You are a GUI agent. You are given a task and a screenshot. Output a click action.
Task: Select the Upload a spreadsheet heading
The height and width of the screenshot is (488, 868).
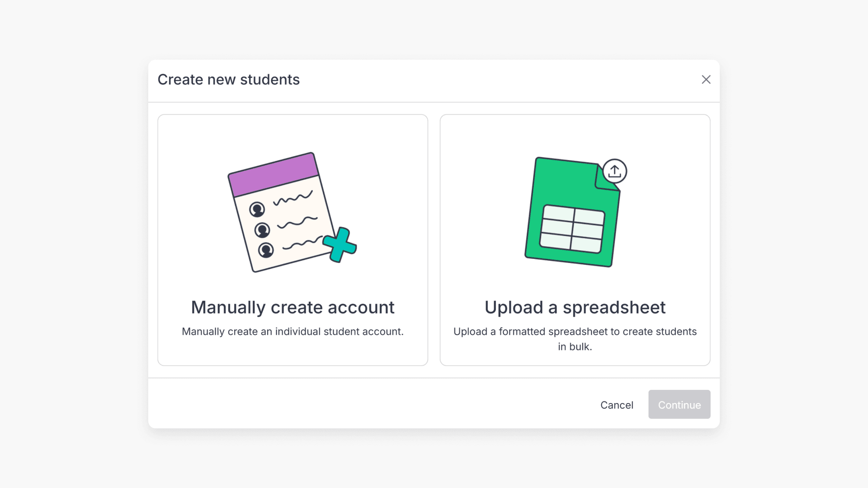(575, 307)
